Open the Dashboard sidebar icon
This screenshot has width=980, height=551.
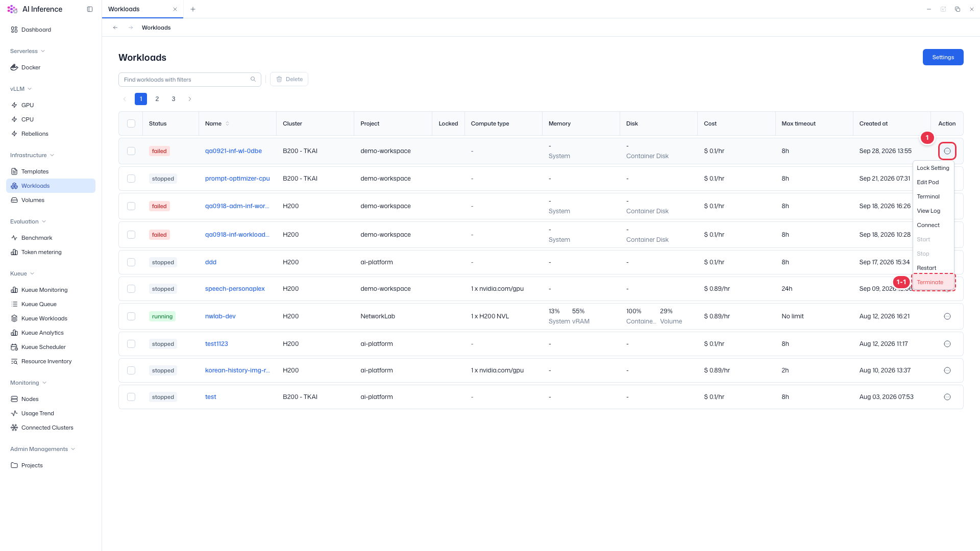click(x=14, y=30)
